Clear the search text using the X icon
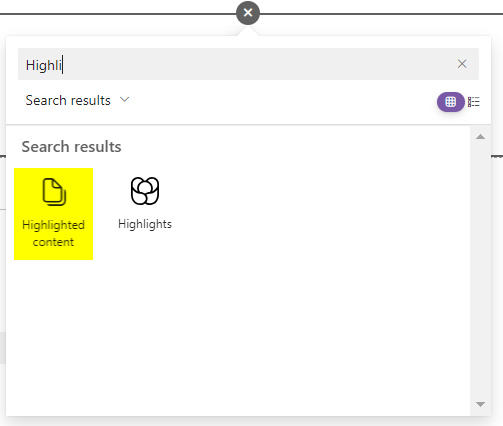 tap(462, 64)
